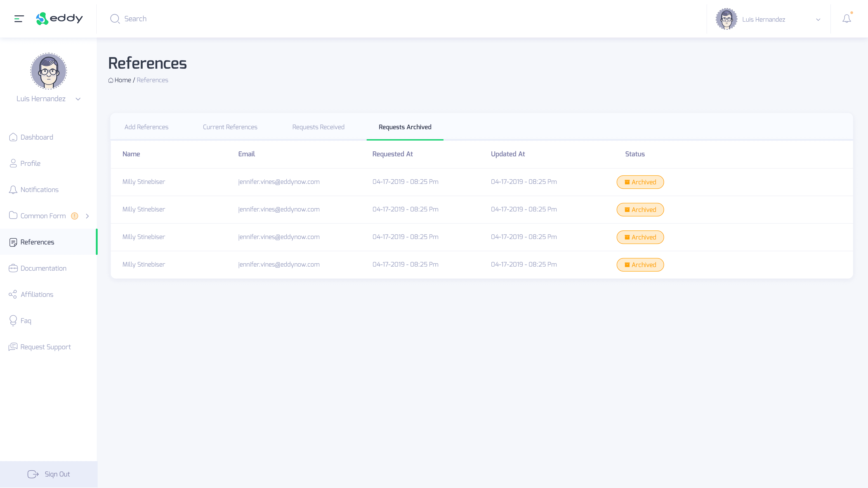Expand the header Luis Hernandez dropdown chevron

click(818, 19)
